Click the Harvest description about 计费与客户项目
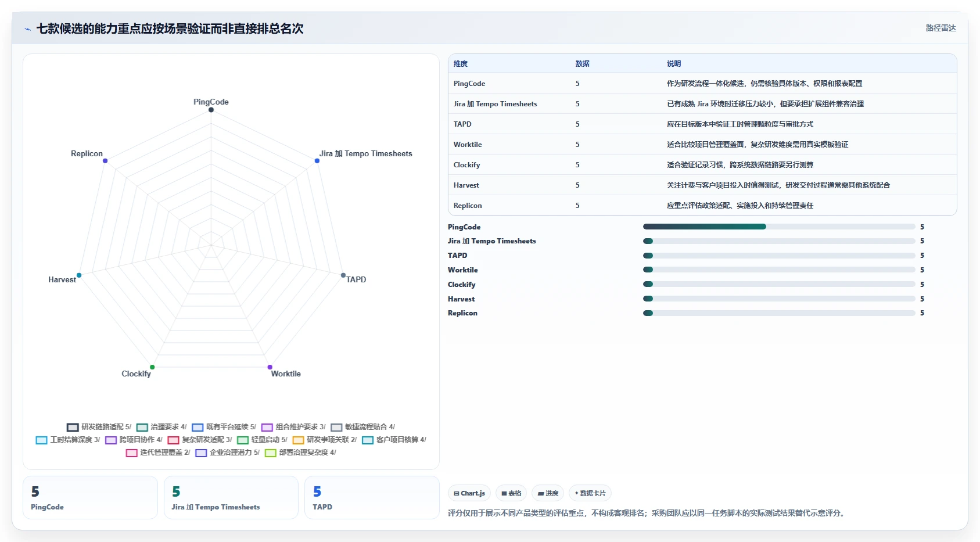The width and height of the screenshot is (980, 542). point(778,185)
